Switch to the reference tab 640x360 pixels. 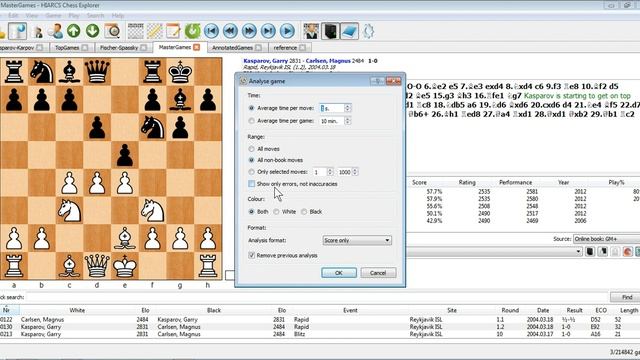(x=285, y=48)
